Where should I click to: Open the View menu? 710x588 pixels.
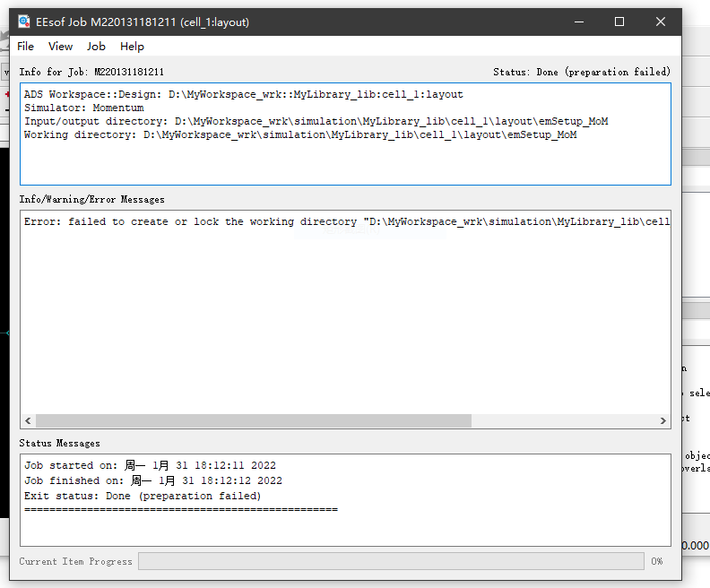(x=60, y=47)
